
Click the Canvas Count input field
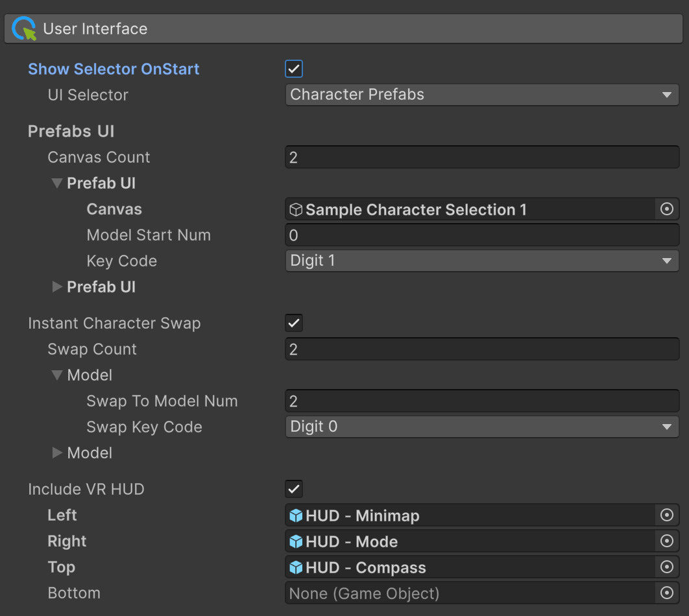click(x=481, y=158)
